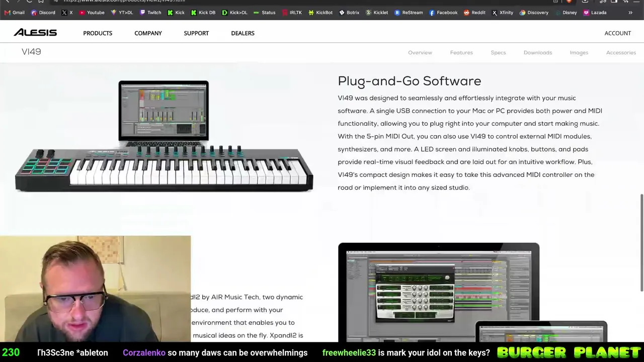
Task: Jump to the Specs section
Action: point(498,52)
